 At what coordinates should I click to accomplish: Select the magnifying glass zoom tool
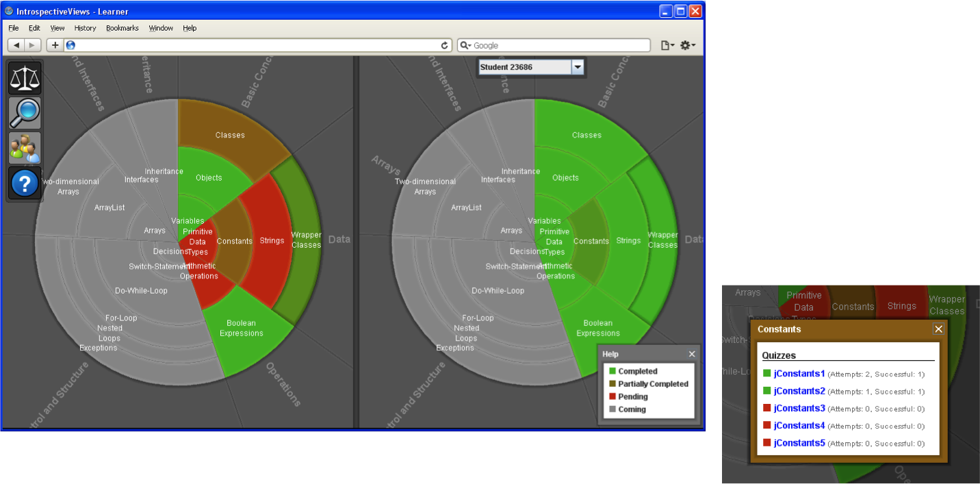pyautogui.click(x=25, y=113)
